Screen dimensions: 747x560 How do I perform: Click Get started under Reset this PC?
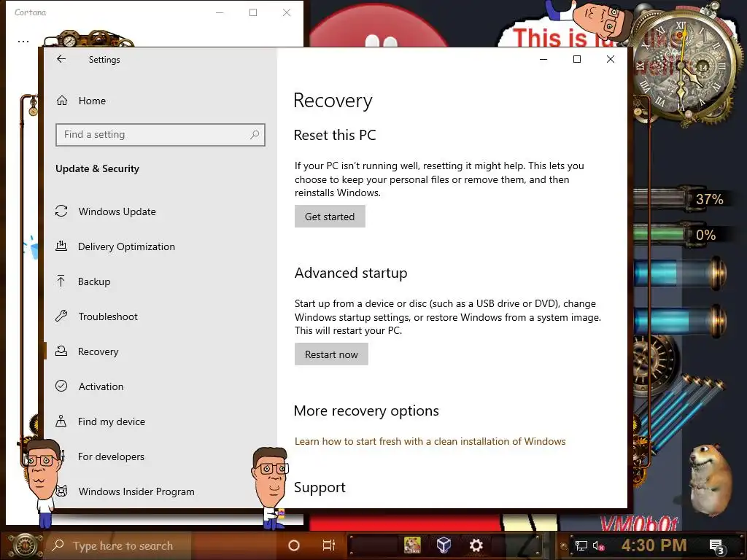(330, 216)
